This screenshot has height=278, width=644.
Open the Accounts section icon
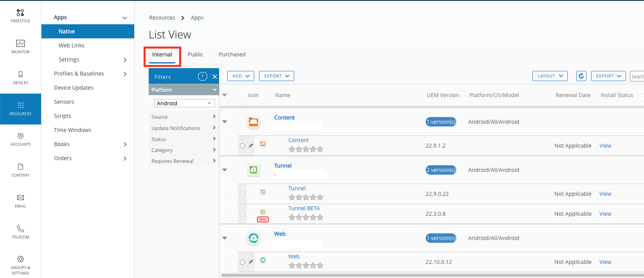(x=20, y=136)
